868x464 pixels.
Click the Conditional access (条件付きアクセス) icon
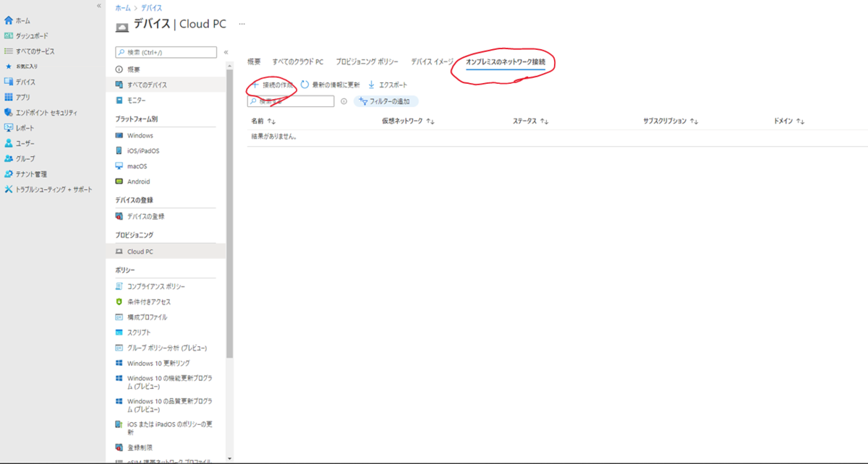coord(119,301)
